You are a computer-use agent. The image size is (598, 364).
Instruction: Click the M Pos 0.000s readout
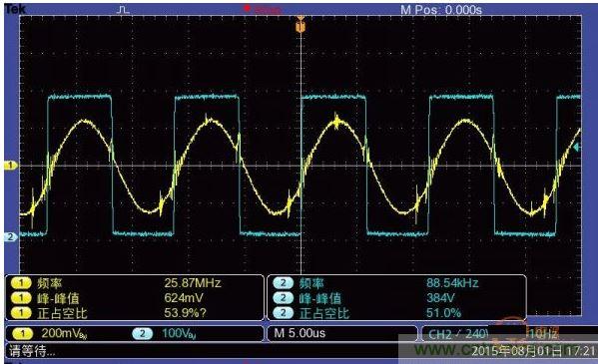tap(441, 10)
